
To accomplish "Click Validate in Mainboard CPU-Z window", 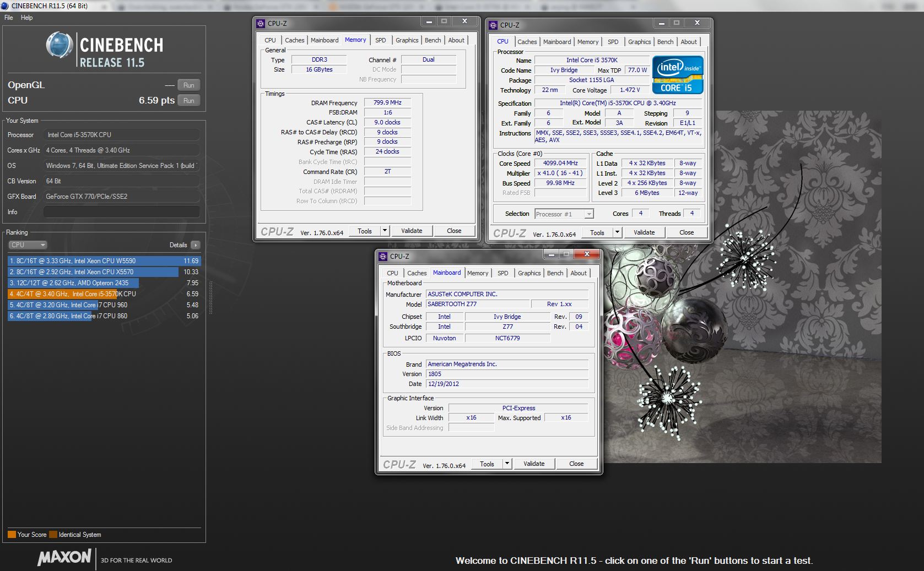I will pos(534,464).
